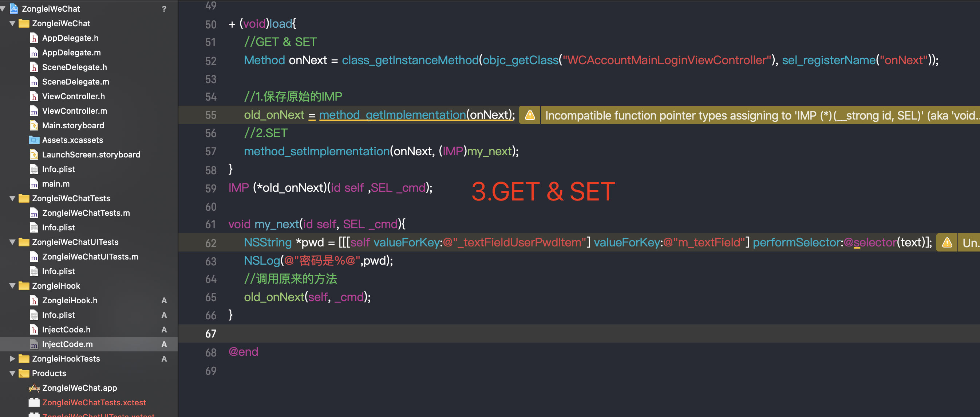Click method_setImplementation call on line 57
Screen dimensions: 980x417
(x=316, y=152)
